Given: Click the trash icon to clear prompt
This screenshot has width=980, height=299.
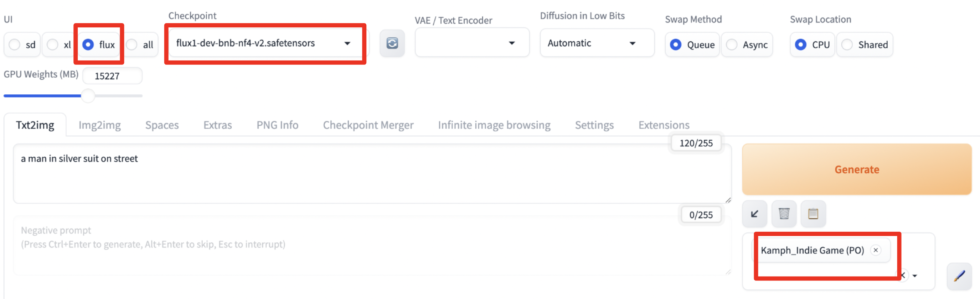Looking at the screenshot, I should (x=784, y=214).
